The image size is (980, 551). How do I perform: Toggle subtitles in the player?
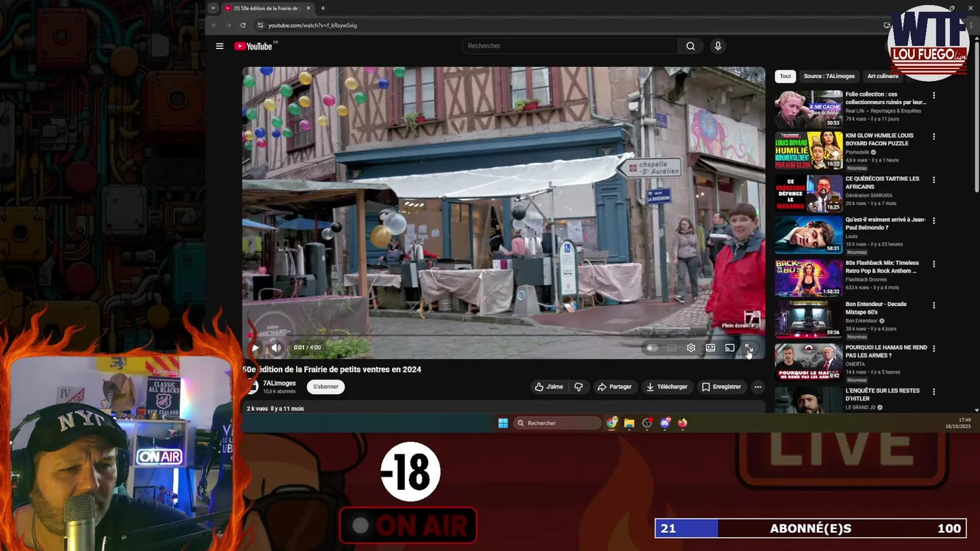point(671,347)
